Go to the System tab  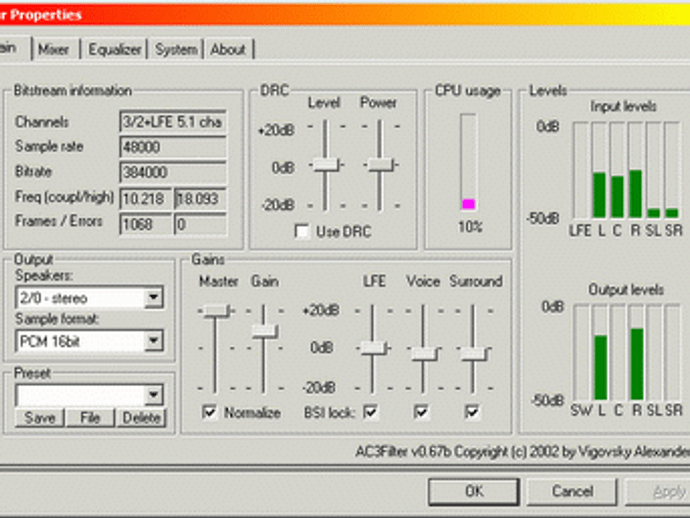coord(176,49)
